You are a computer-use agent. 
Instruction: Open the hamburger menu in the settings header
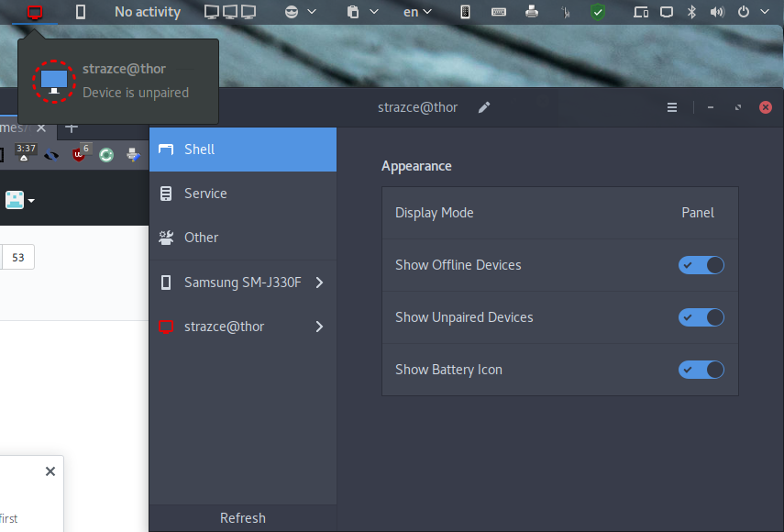point(672,107)
